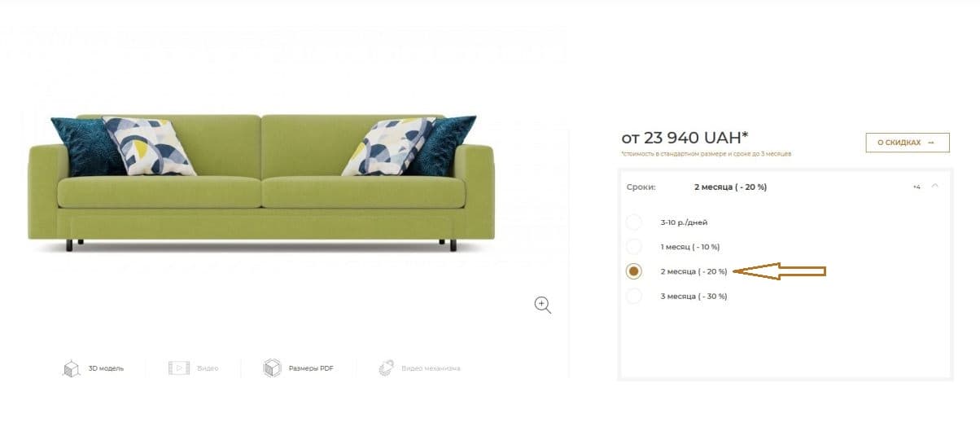Screen dimensions: 980x440
Task: Click the selected 2 месяца (-20 %) radio button
Action: [634, 271]
